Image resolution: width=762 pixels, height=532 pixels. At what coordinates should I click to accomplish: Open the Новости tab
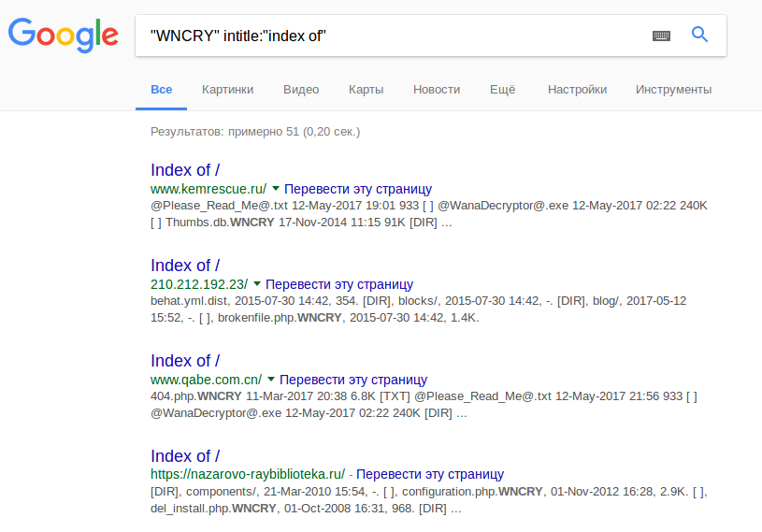point(437,90)
